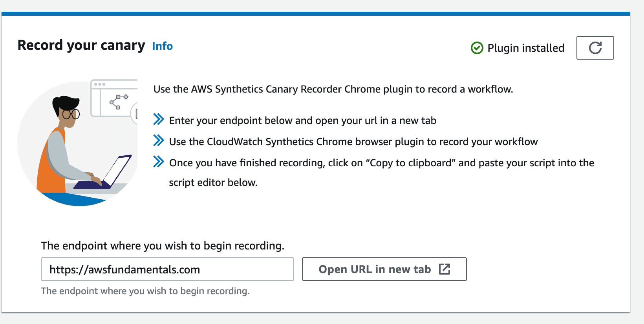Click Open URL in new tab button
This screenshot has width=644, height=324.
384,269
